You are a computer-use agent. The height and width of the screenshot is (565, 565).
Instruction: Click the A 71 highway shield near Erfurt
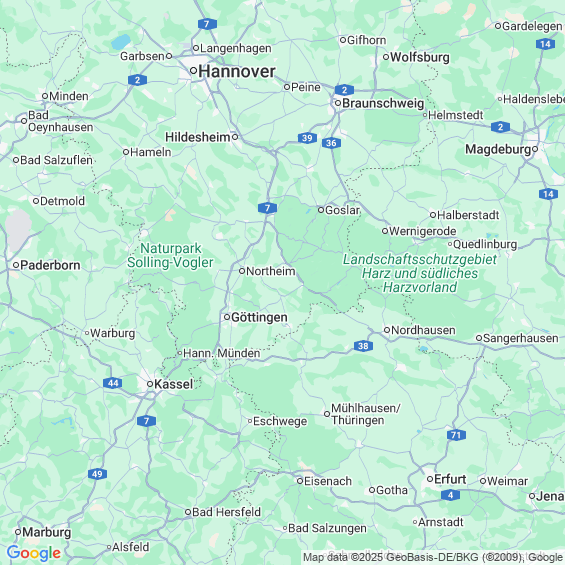pyautogui.click(x=456, y=435)
